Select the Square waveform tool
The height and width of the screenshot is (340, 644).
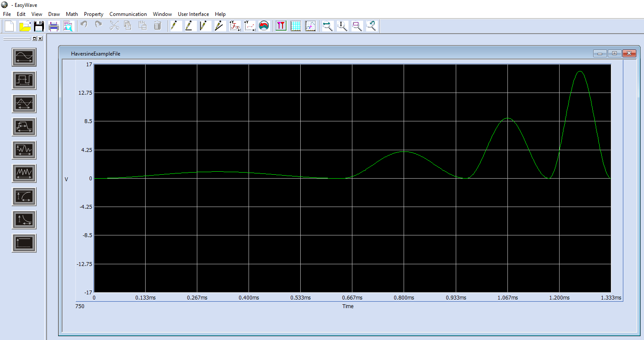pyautogui.click(x=24, y=80)
